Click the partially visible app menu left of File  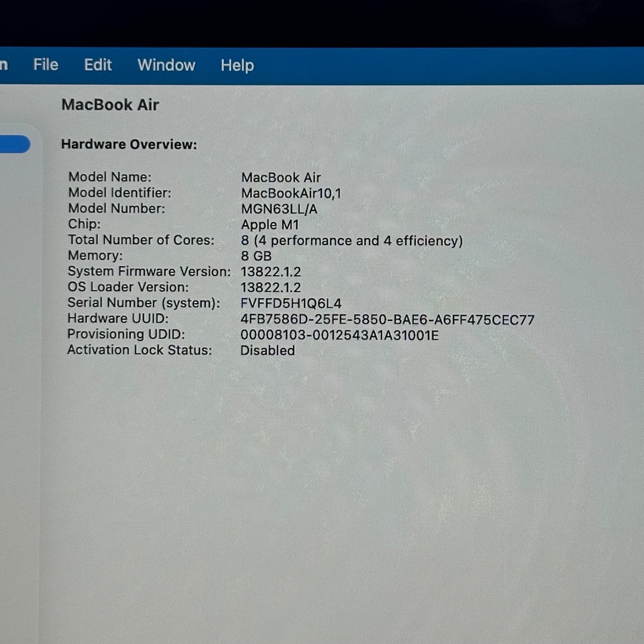coord(4,65)
